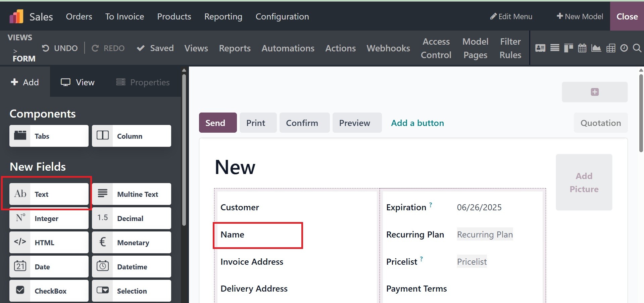644x303 pixels.
Task: Open the Pricelist dropdown field
Action: 472,262
